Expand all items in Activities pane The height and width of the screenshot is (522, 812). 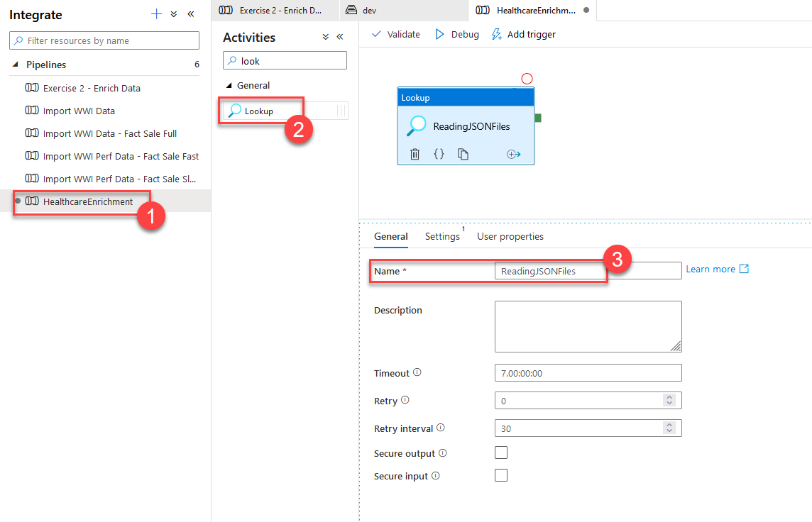(325, 37)
